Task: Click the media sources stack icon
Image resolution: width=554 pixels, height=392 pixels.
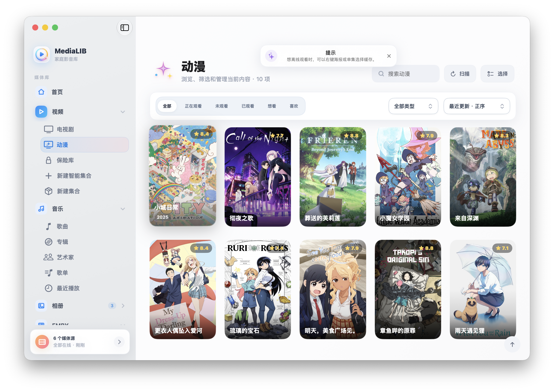Action: pyautogui.click(x=42, y=342)
